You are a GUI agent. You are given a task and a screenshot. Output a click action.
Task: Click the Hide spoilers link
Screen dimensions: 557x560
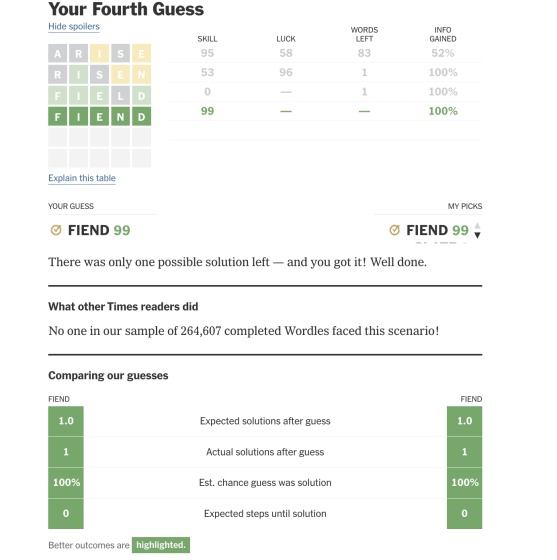coord(74,27)
